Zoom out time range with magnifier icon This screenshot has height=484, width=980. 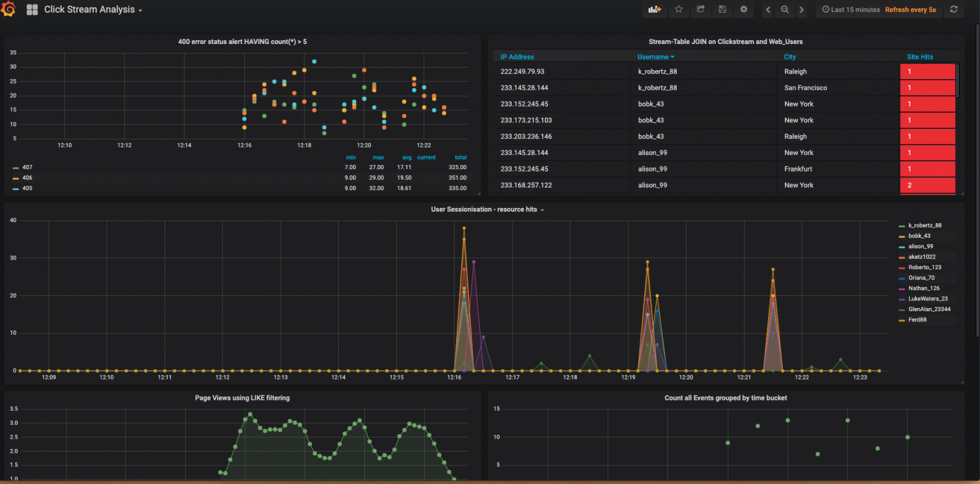pyautogui.click(x=784, y=9)
